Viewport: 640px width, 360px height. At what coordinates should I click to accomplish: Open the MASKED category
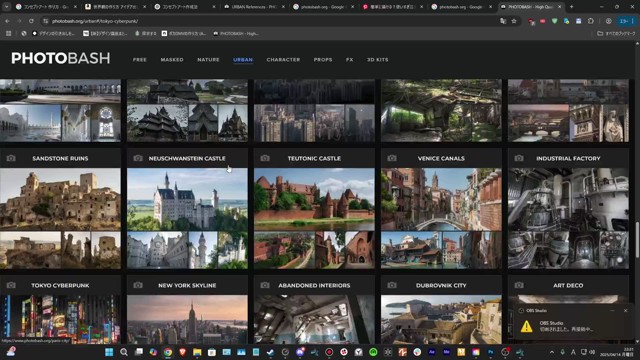click(x=172, y=60)
